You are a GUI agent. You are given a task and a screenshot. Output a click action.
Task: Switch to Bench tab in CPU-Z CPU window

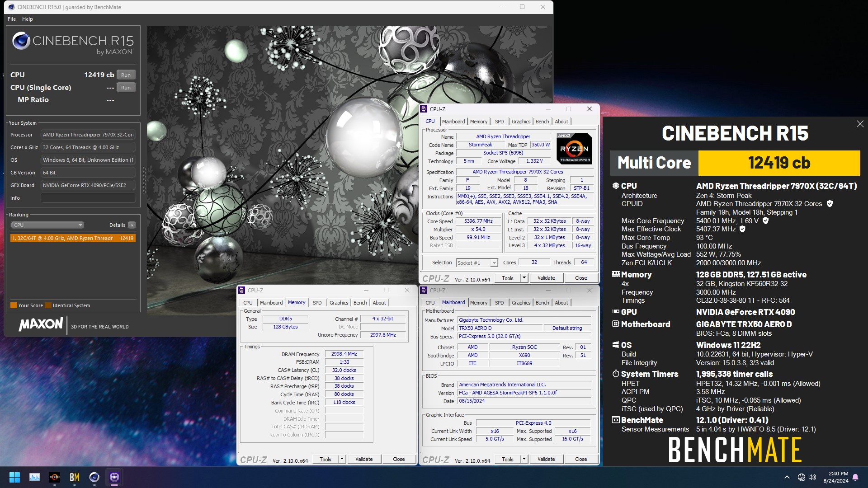pos(542,122)
